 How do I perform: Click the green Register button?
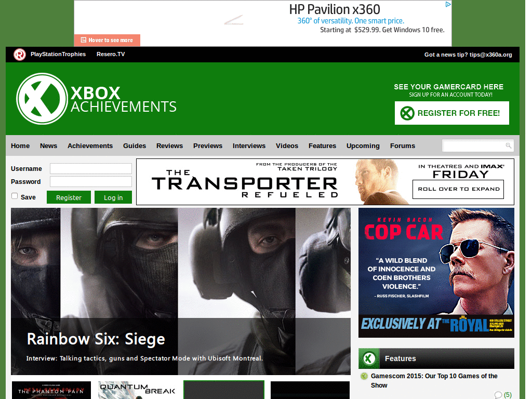[x=69, y=197]
